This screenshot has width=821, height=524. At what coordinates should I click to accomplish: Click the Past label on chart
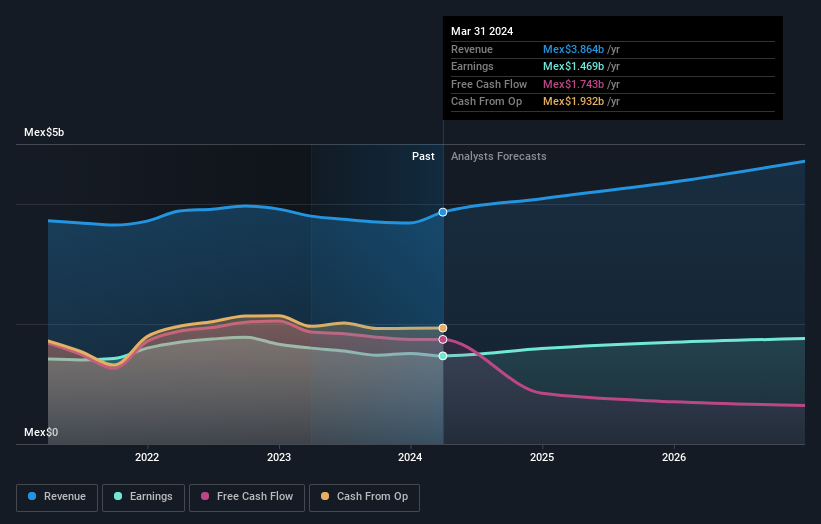[x=423, y=157]
